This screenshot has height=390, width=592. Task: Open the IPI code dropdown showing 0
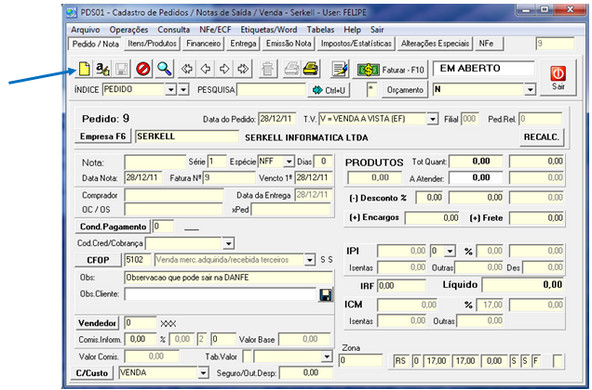pyautogui.click(x=450, y=251)
